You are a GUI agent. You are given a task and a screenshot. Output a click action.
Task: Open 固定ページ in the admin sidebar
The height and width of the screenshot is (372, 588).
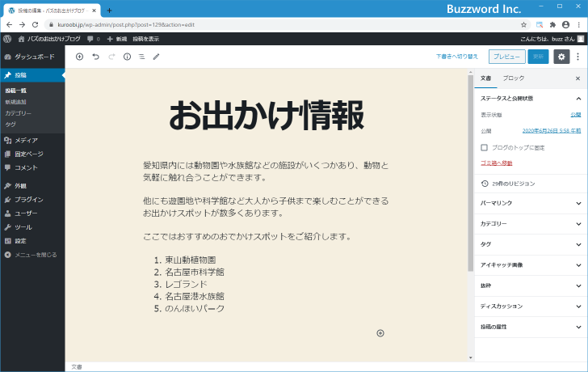click(x=32, y=154)
